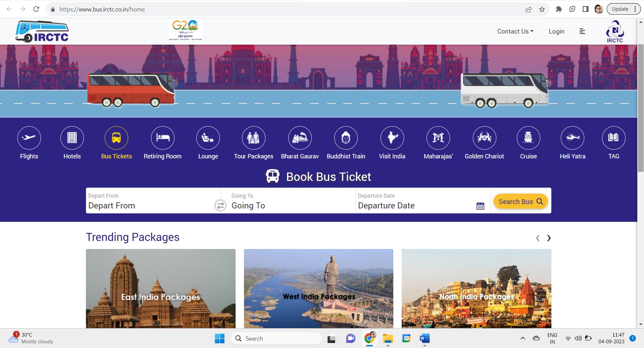Open the calendar date picker icon
This screenshot has width=644, height=348.
click(x=480, y=206)
